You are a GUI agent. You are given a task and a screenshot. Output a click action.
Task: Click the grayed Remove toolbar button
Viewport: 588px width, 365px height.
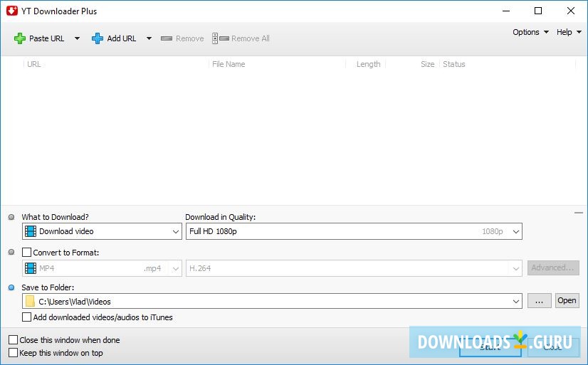(x=182, y=38)
